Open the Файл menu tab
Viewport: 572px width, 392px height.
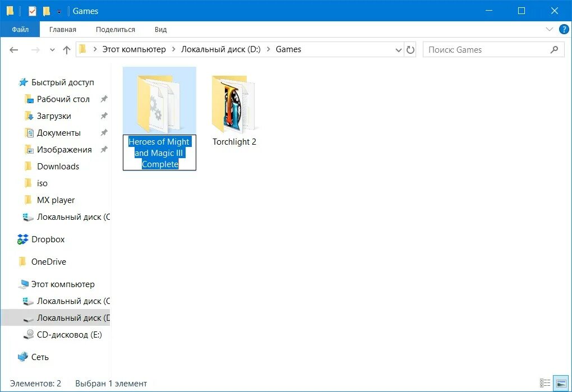(x=20, y=30)
